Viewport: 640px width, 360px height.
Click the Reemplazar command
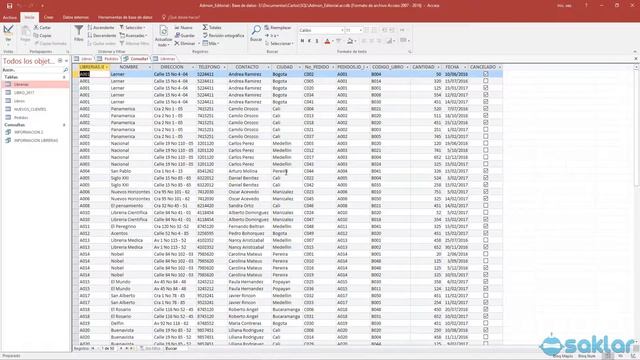278,27
